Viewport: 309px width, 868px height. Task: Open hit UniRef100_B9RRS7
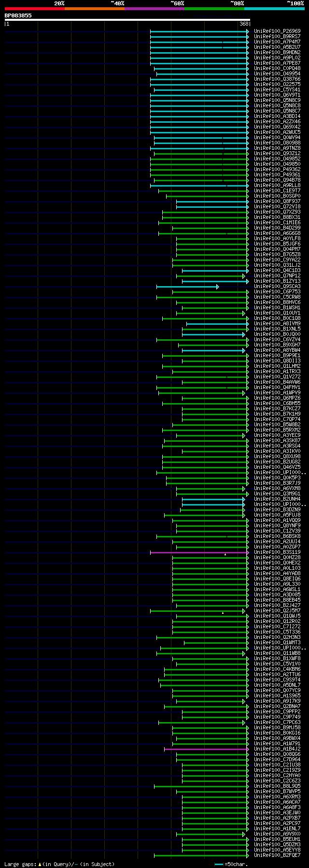click(277, 37)
